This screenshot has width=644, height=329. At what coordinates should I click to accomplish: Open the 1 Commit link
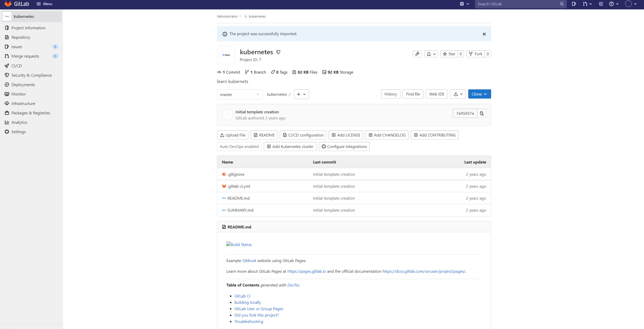pyautogui.click(x=229, y=72)
